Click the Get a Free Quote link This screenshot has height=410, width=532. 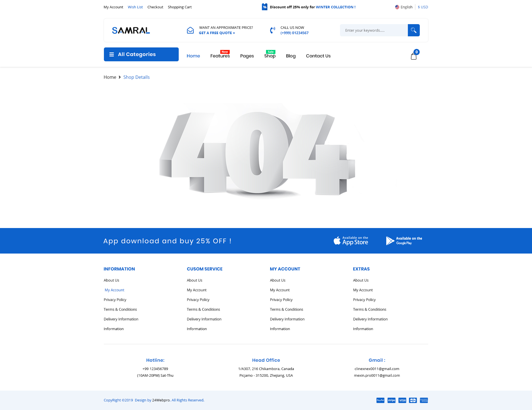point(217,33)
